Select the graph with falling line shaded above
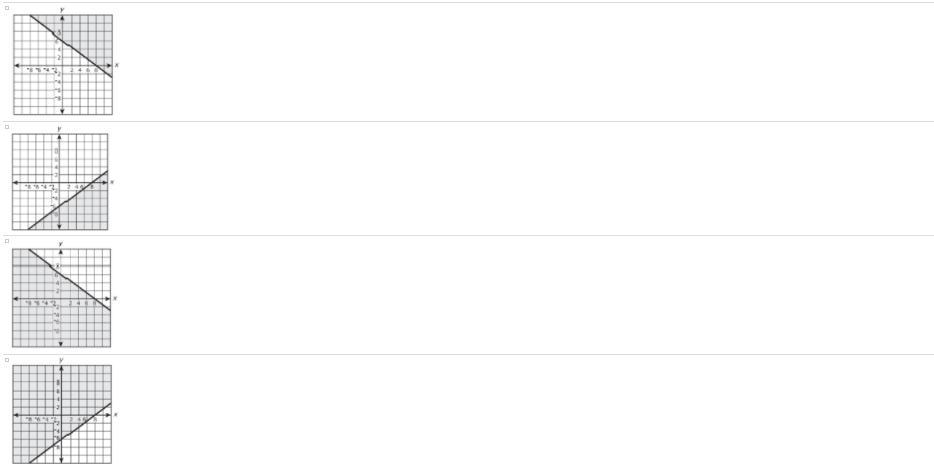This screenshot has width=934, height=466. coord(63,64)
